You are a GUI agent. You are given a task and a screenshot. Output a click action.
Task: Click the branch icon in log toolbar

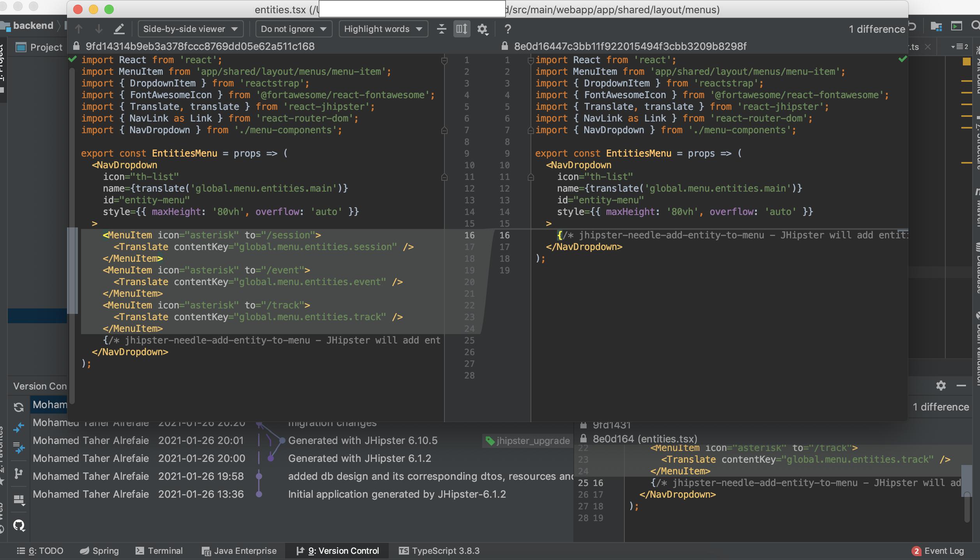pyautogui.click(x=18, y=474)
